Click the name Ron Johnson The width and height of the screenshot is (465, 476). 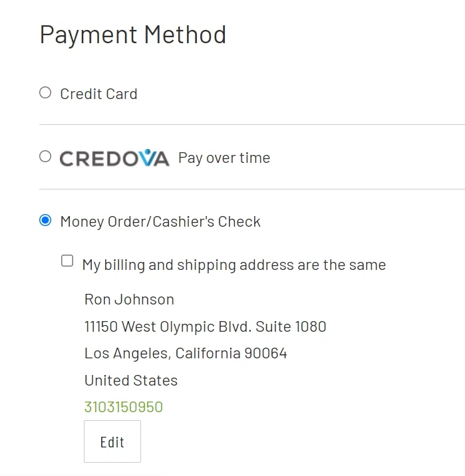[129, 300]
